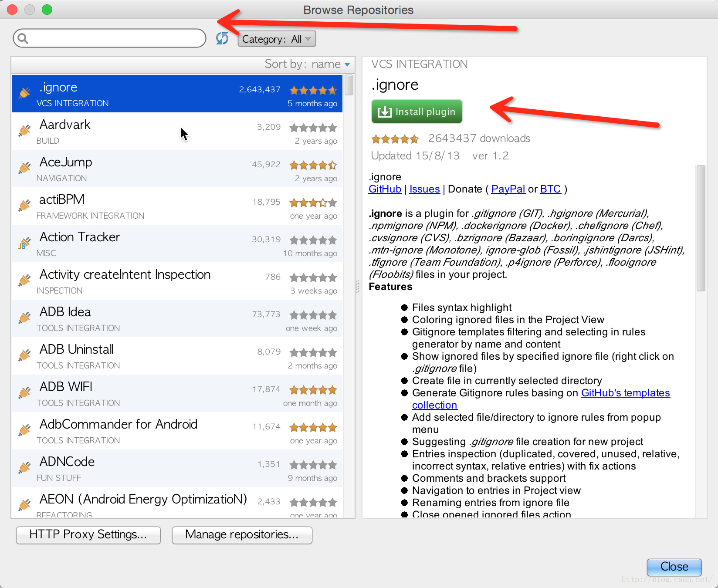Click the plug icon beside ADB Uninstall

coord(25,355)
